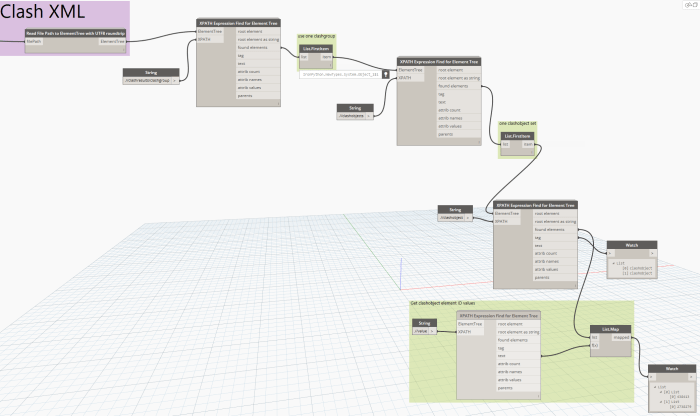Collapse the List in the Watch node showing clashobject items
This screenshot has height=416, width=700.
tap(613, 263)
